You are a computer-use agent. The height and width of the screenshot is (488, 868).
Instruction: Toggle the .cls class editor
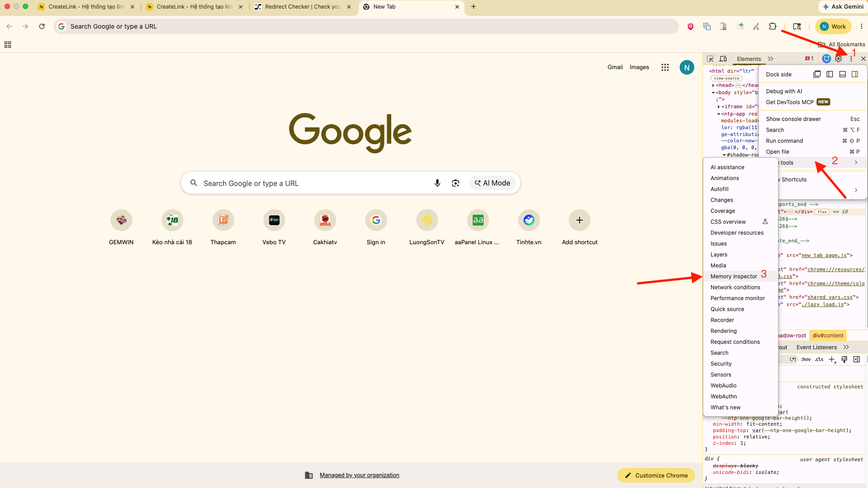click(819, 359)
